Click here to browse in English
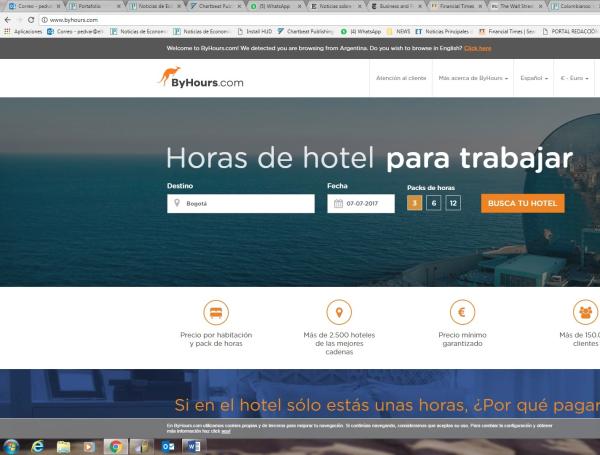 478,48
